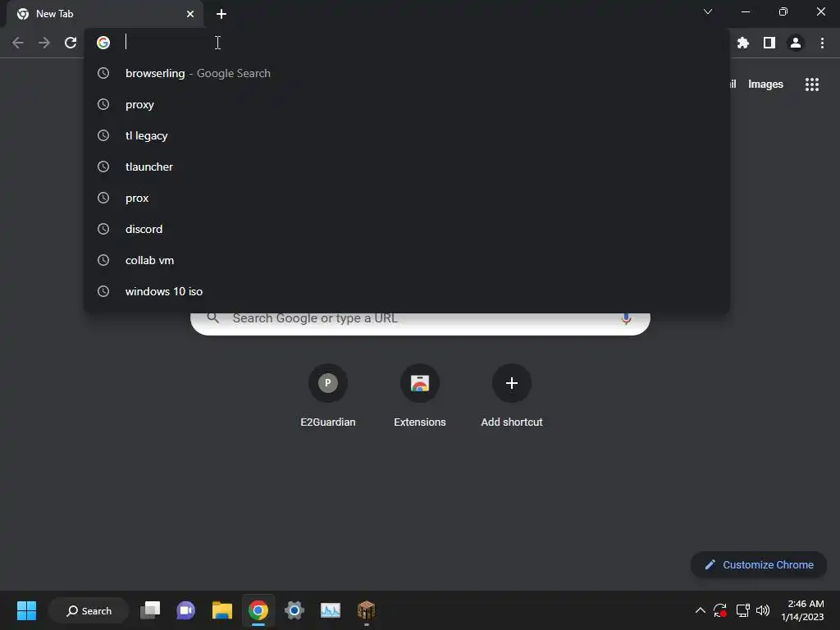The image size is (840, 630).
Task: Select the New Tab tab
Action: pyautogui.click(x=105, y=14)
